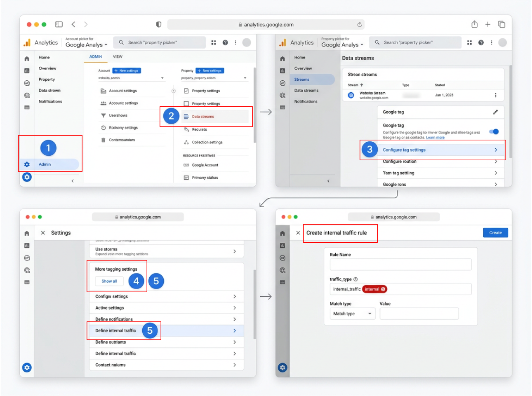Open the Match type dropdown
The image size is (532, 396).
[x=353, y=314]
